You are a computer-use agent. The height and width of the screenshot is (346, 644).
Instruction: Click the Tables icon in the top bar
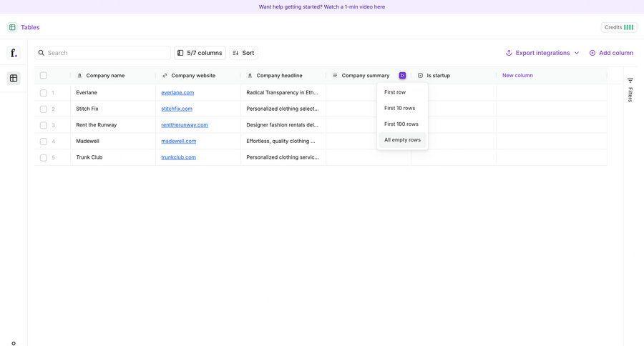pos(12,27)
